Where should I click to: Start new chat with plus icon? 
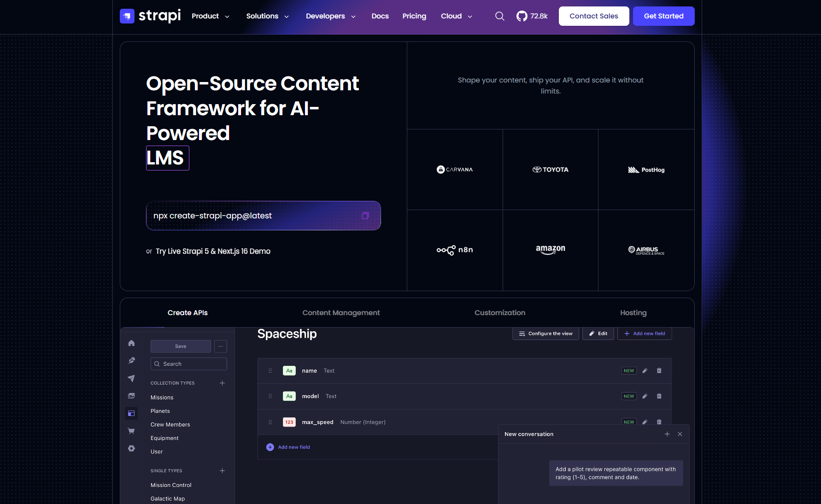click(667, 434)
